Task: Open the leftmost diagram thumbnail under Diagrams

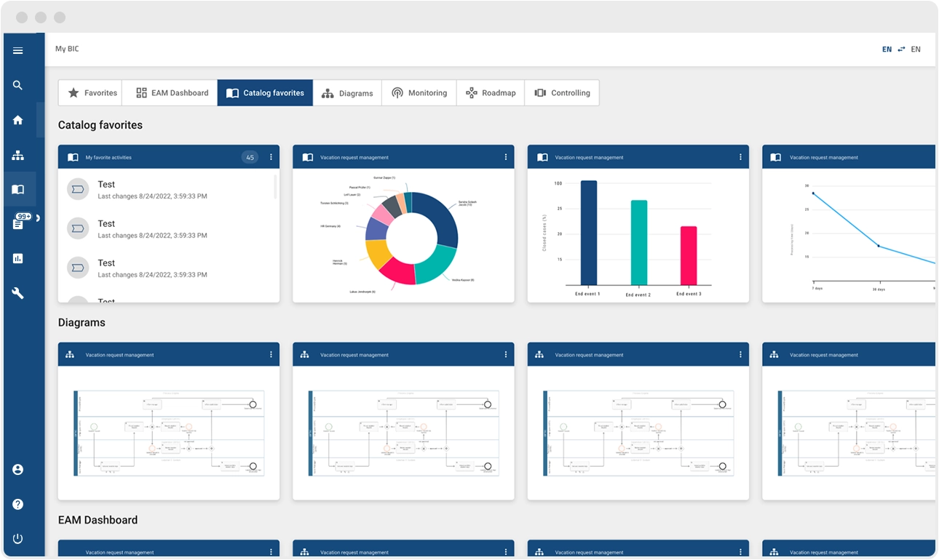Action: click(x=169, y=433)
